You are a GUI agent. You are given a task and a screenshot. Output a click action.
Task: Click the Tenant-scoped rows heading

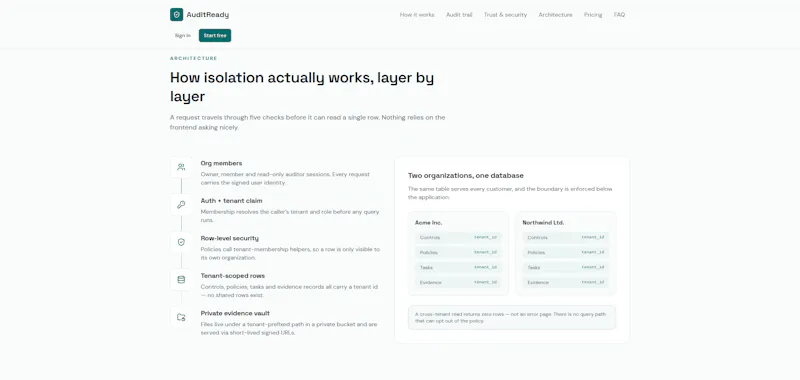(x=233, y=276)
